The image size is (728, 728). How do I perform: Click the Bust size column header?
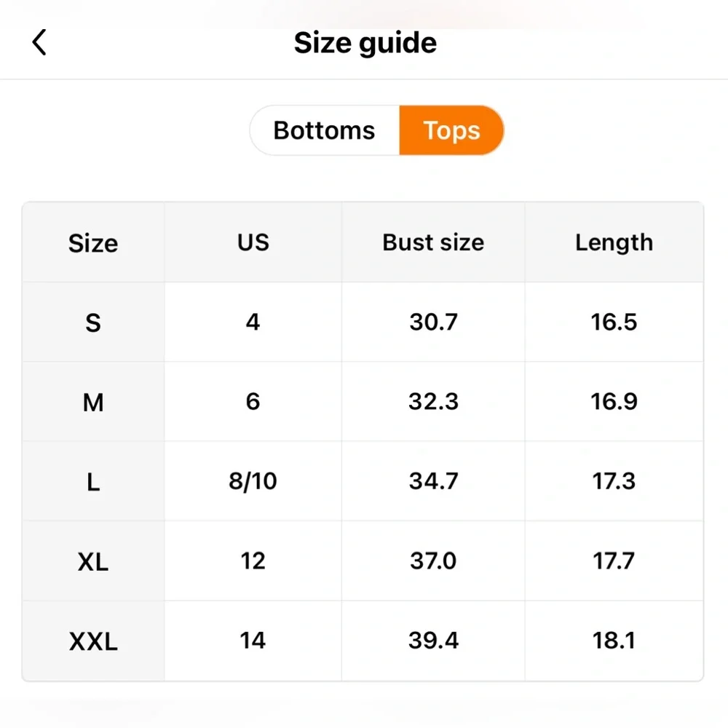pyautogui.click(x=433, y=242)
